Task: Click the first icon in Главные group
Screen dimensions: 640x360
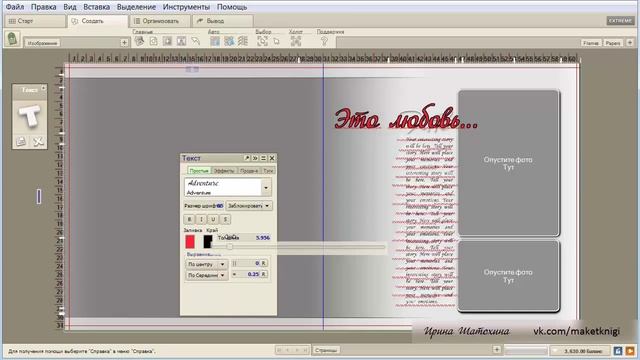Action: 139,41
